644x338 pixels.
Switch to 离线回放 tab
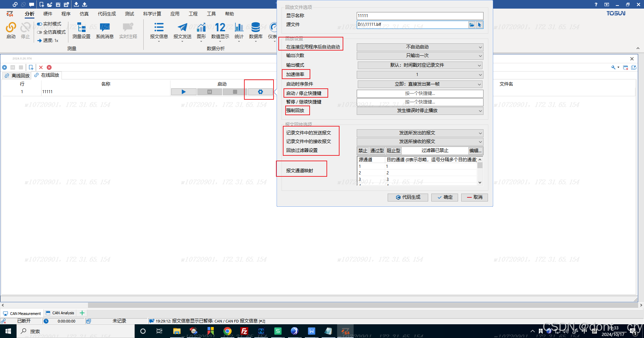coord(17,76)
